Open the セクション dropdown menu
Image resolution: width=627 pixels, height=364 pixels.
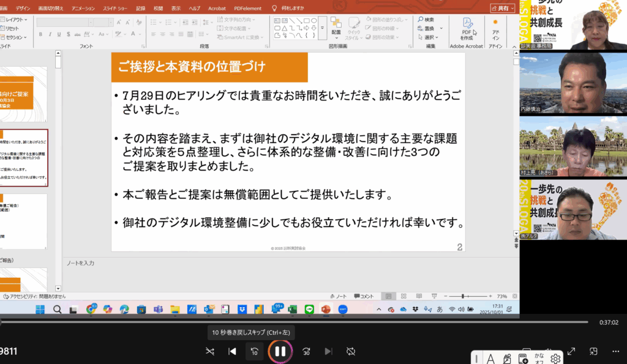pyautogui.click(x=14, y=37)
